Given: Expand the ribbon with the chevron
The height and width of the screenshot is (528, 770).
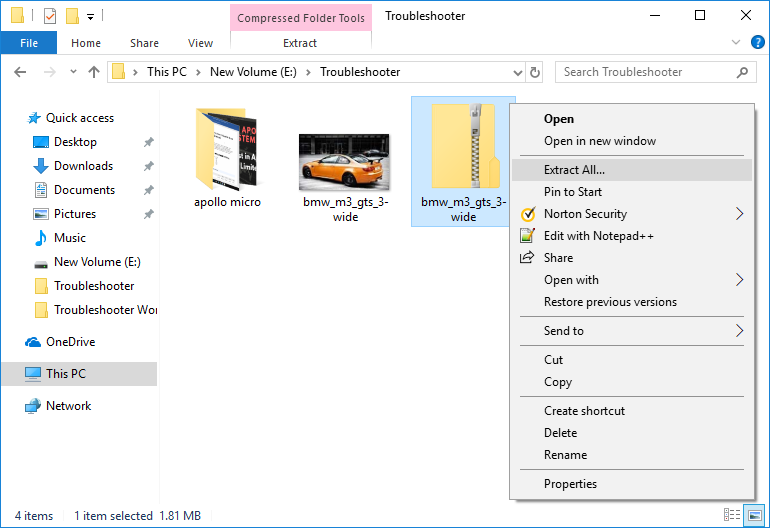Looking at the screenshot, I should [x=736, y=43].
